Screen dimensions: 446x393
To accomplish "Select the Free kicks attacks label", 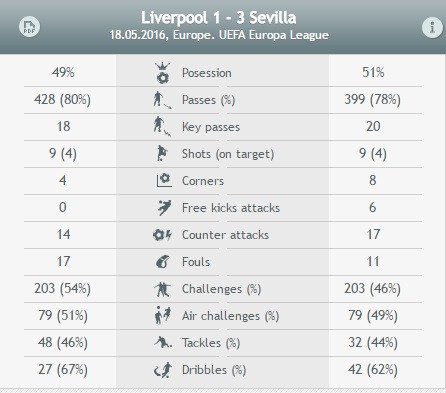I will point(231,208).
